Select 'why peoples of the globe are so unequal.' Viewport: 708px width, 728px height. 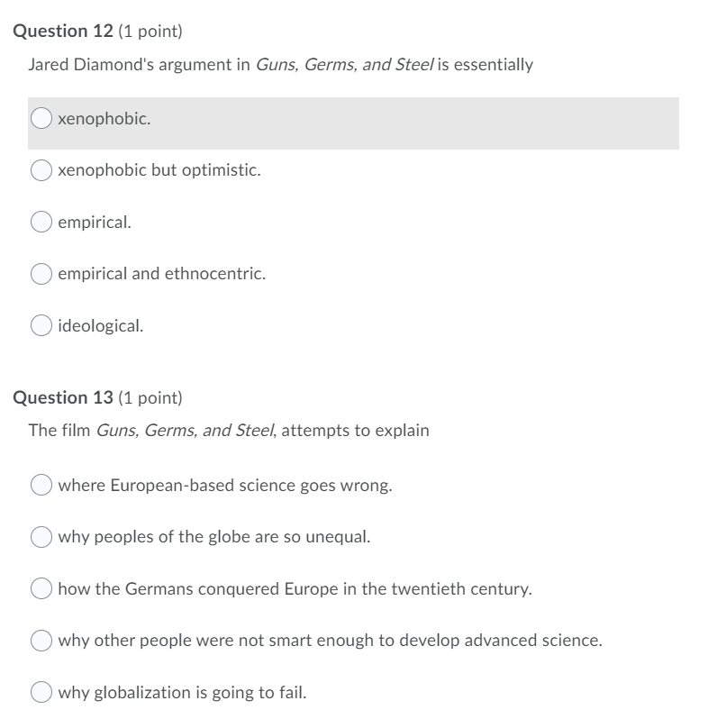pos(41,537)
